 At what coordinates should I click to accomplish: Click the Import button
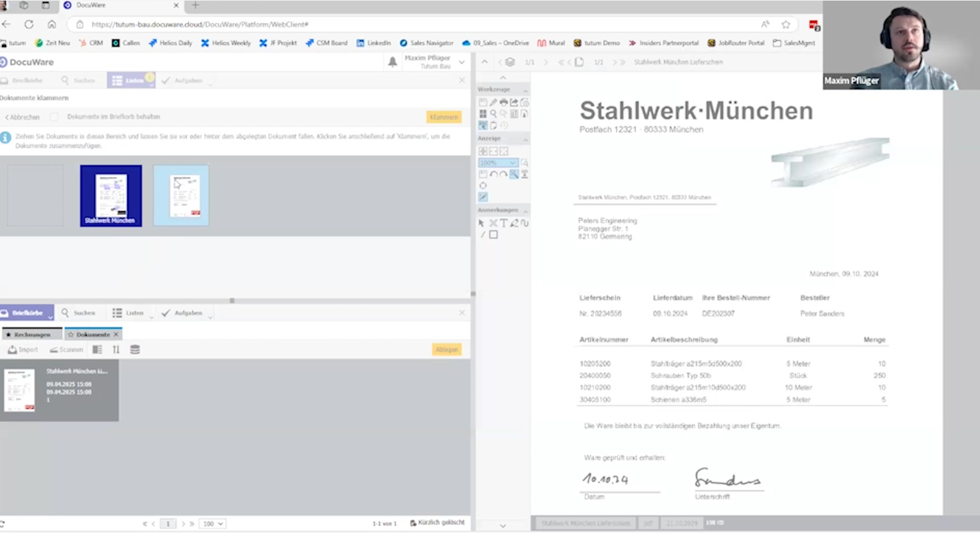(23, 350)
